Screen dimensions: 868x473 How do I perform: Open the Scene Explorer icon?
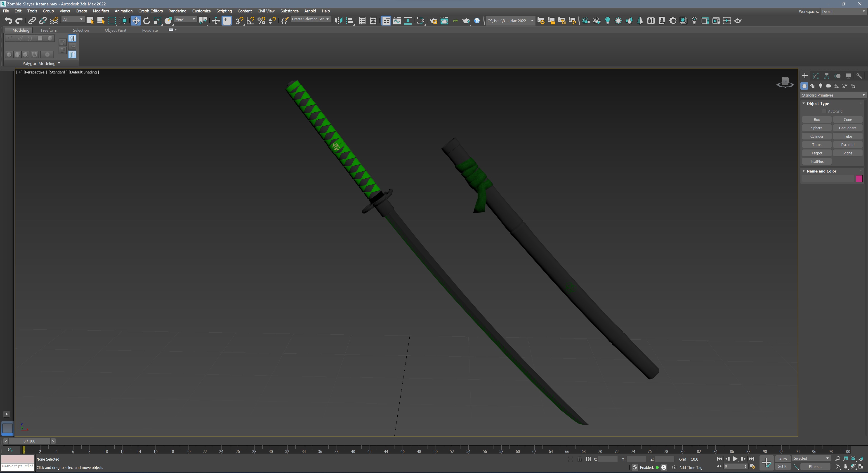362,21
